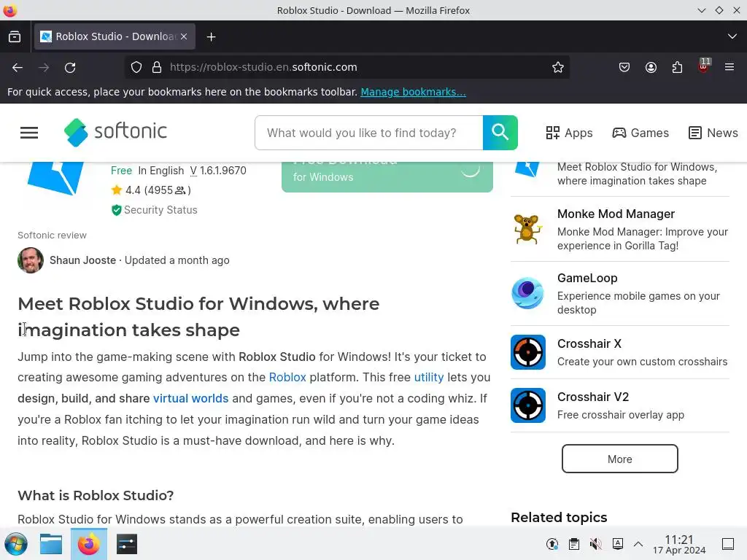This screenshot has height=560, width=747.
Task: Open the Crosshair V2 entry
Action: click(620, 405)
